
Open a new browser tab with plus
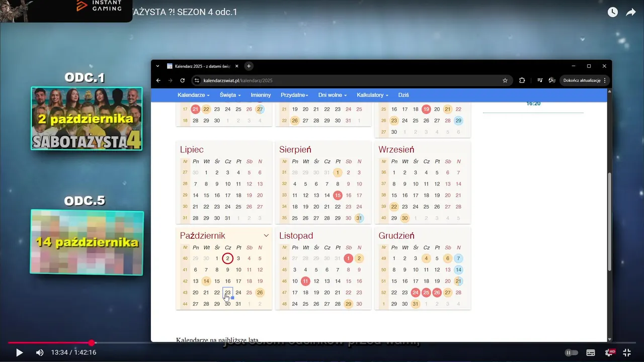click(x=249, y=66)
